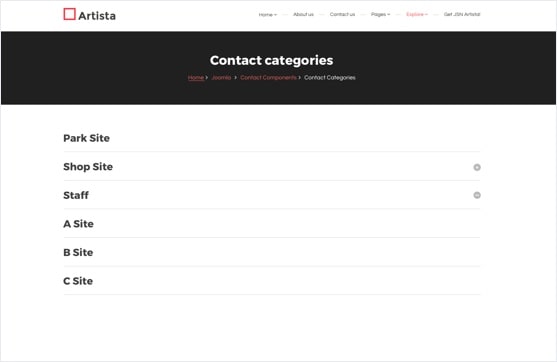
Task: Go to About us page
Action: pyautogui.click(x=303, y=15)
